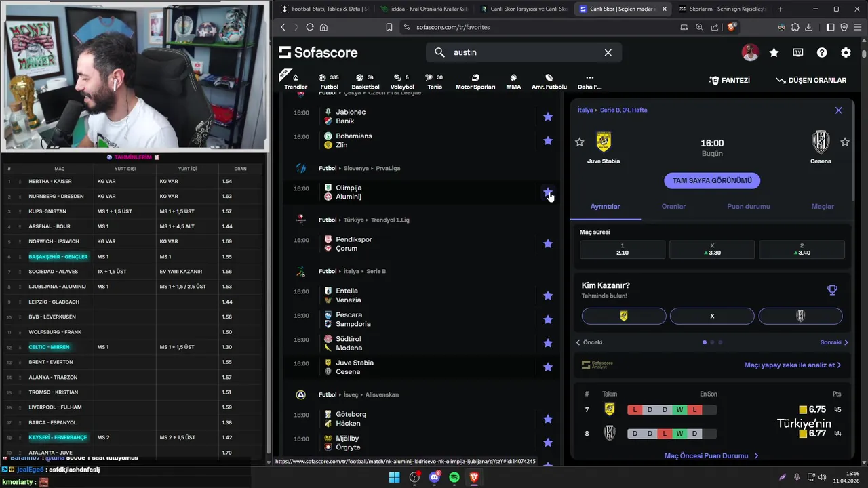Image resolution: width=868 pixels, height=488 pixels.
Task: Toggle favorite star for Pescara - Sampdoria
Action: [x=548, y=319]
